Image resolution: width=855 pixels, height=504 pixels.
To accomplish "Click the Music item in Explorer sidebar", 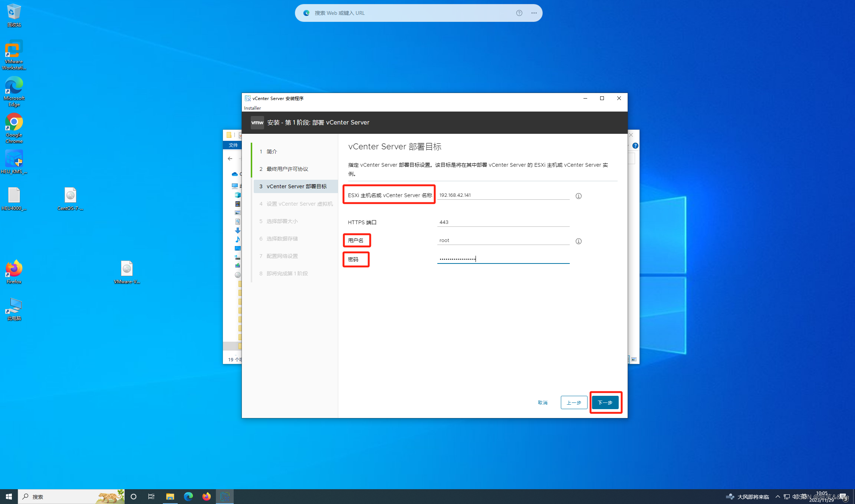I will (x=237, y=239).
